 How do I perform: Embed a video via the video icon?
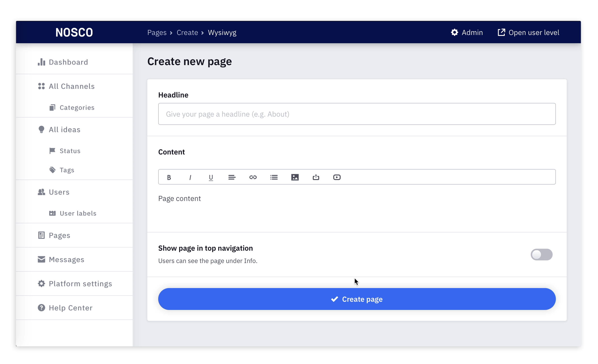(337, 177)
